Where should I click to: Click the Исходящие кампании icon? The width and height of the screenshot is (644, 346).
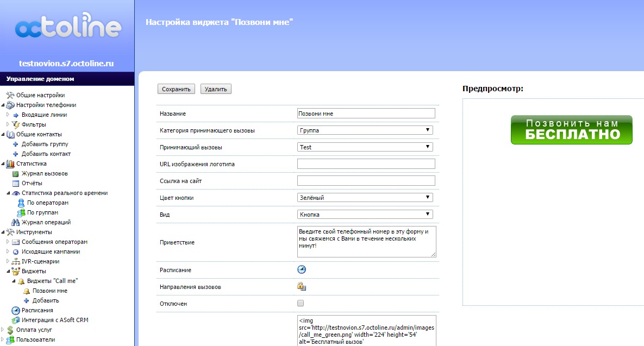click(x=16, y=252)
